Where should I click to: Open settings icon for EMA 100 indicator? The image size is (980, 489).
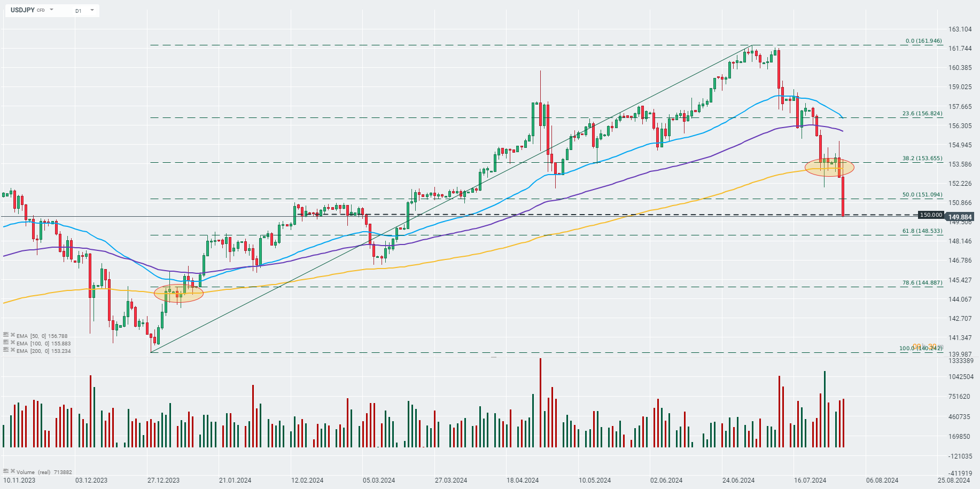(x=6, y=343)
